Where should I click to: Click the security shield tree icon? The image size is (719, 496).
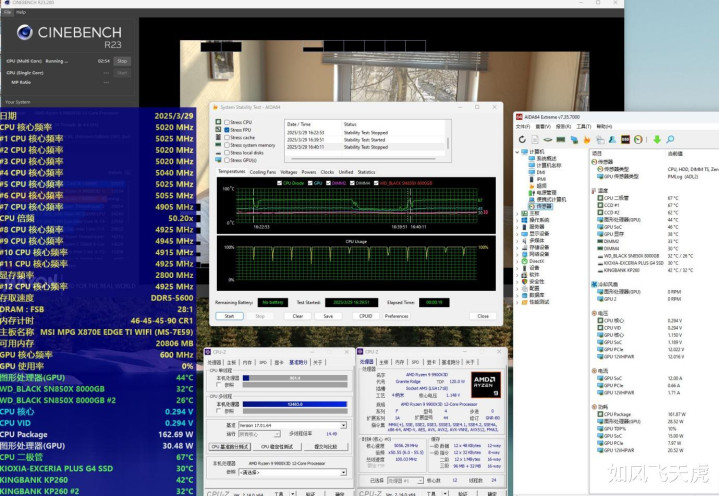[x=524, y=281]
